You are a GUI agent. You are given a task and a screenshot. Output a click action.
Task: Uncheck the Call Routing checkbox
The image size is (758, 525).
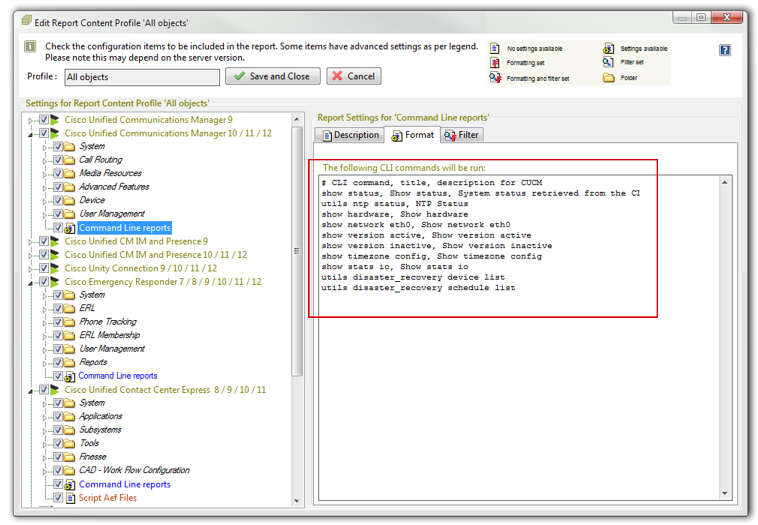(x=58, y=160)
